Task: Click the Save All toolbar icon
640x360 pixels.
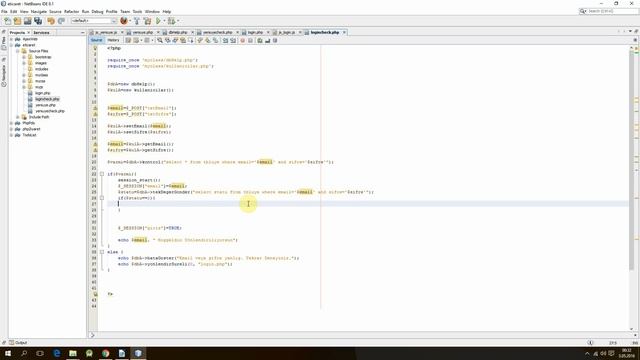Action: pos(38,21)
